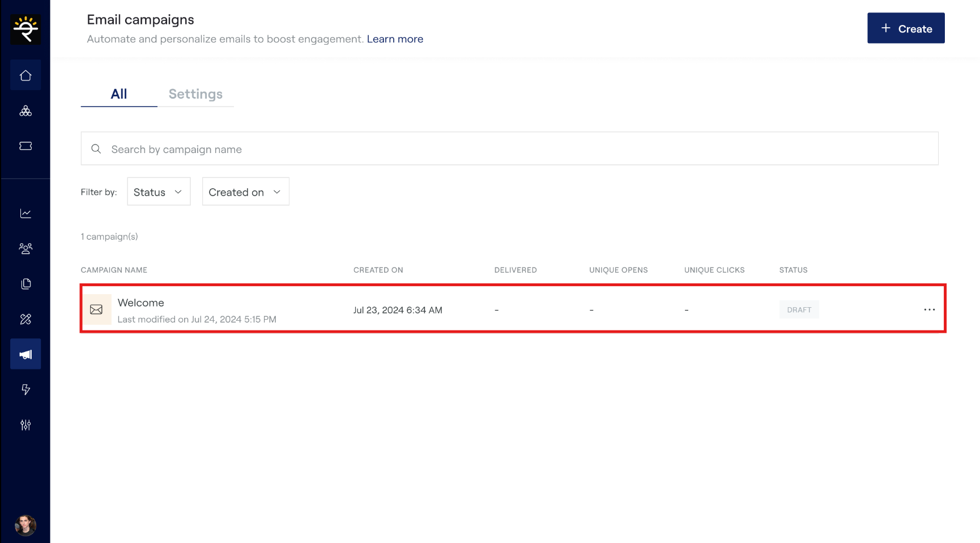Select the All tab

click(119, 94)
